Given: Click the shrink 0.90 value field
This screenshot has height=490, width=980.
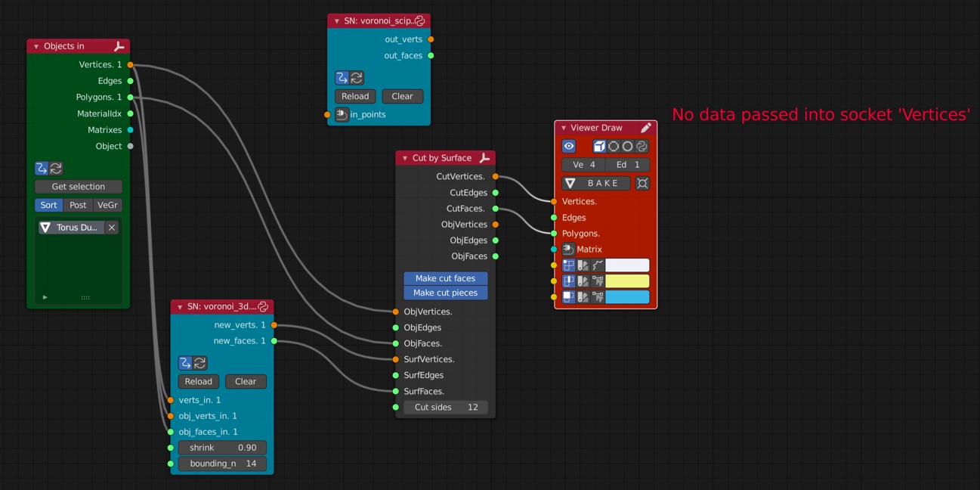Looking at the screenshot, I should (222, 448).
